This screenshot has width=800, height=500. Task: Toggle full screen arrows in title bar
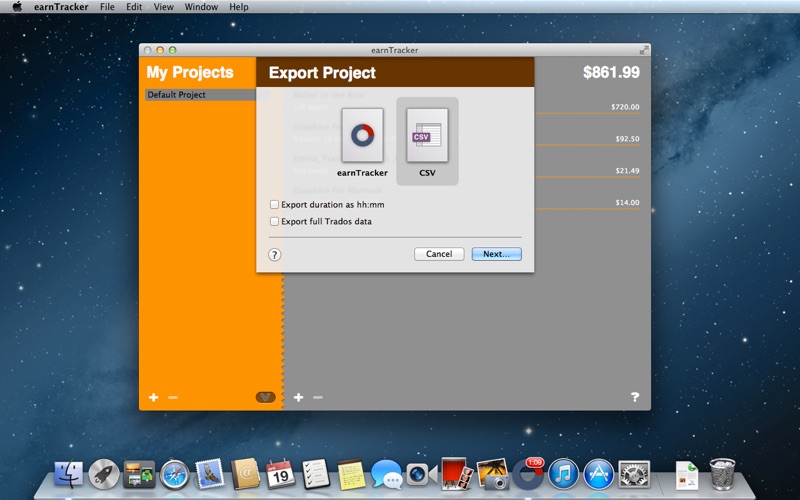point(644,50)
